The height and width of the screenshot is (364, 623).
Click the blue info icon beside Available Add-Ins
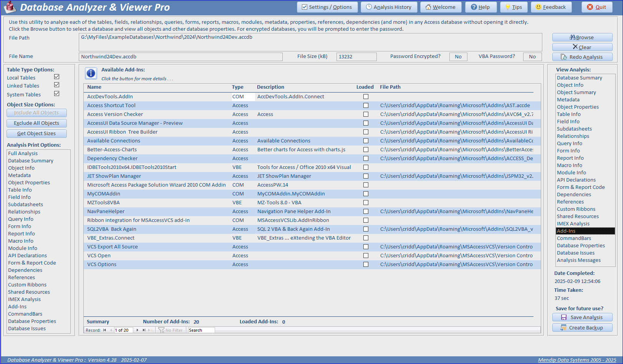[x=91, y=73]
